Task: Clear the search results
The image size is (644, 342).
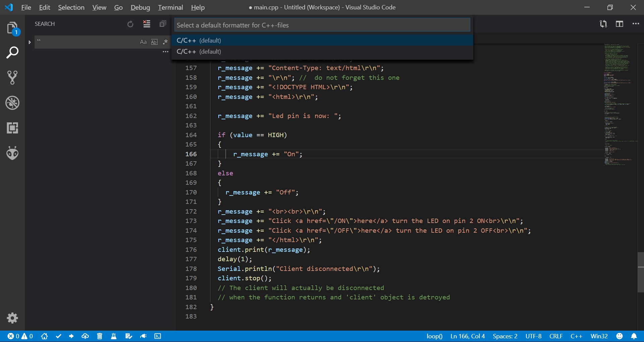Action: pos(147,24)
